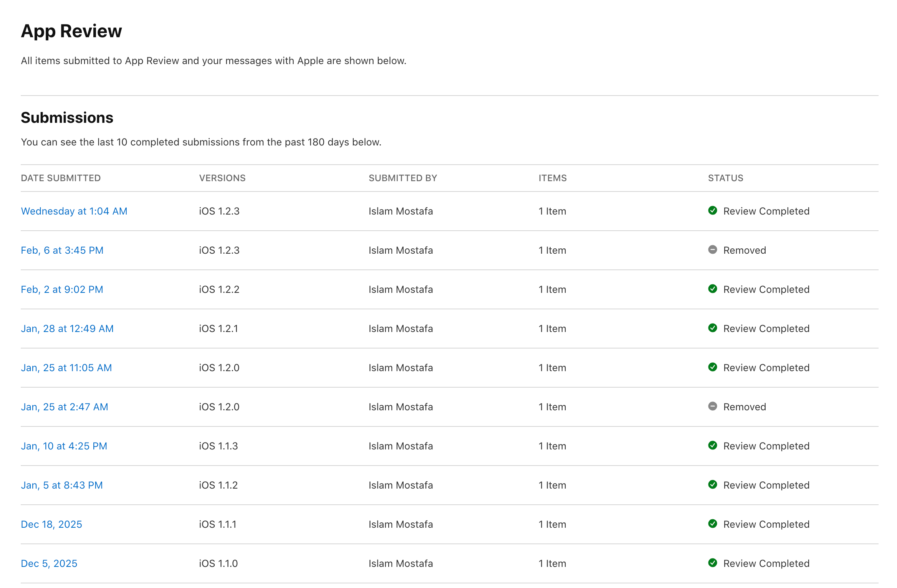Viewport: 897px width, 588px height.
Task: Click the ITEMS column header
Action: 552,178
